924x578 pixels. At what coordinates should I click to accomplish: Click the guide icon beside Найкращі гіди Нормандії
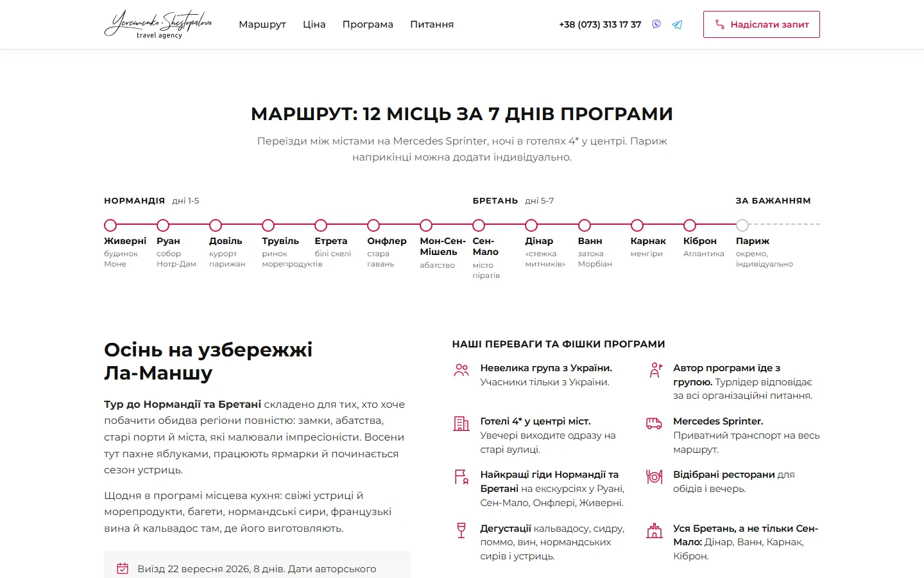pyautogui.click(x=461, y=477)
